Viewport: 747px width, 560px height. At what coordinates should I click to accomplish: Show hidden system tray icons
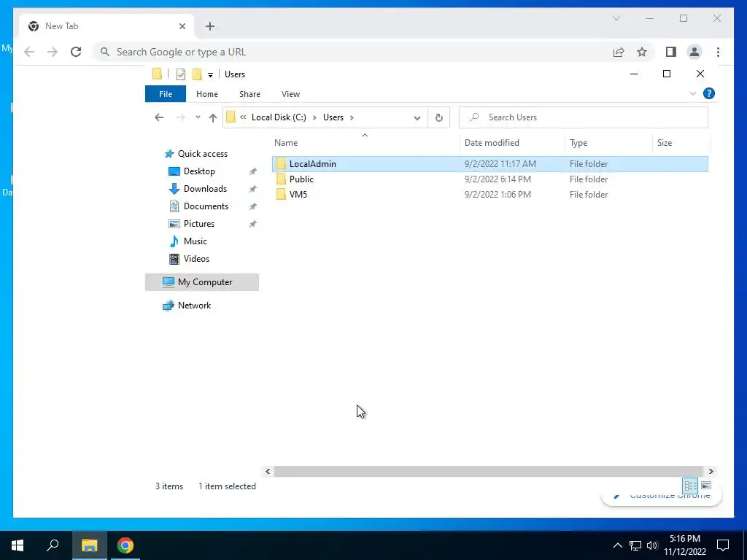[617, 545]
